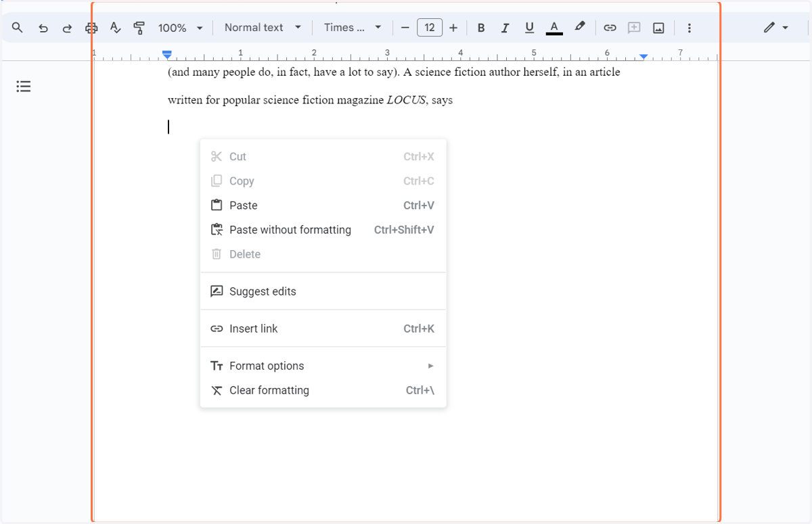Increase the font size
Screen dimensions: 812x524
453,28
